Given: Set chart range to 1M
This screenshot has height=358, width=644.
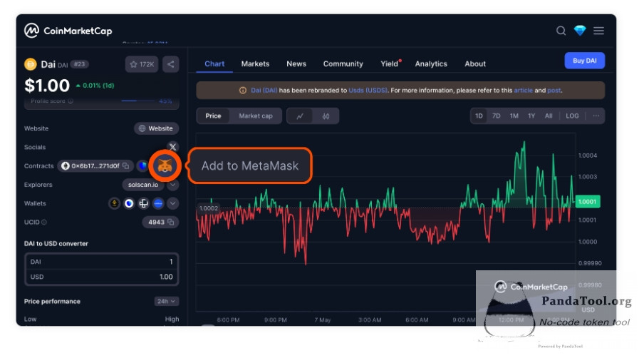Looking at the screenshot, I should coord(514,116).
